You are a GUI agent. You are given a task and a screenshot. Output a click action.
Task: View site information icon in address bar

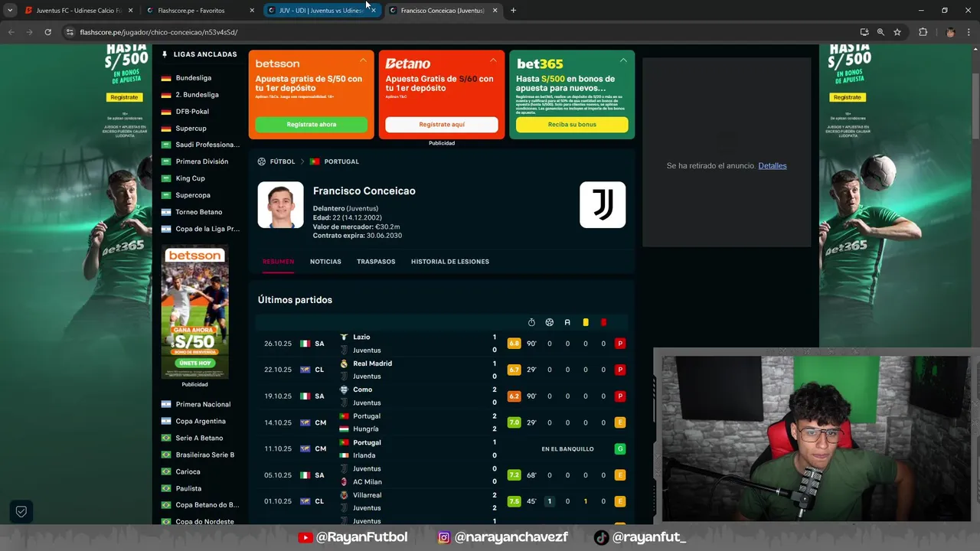(x=70, y=32)
